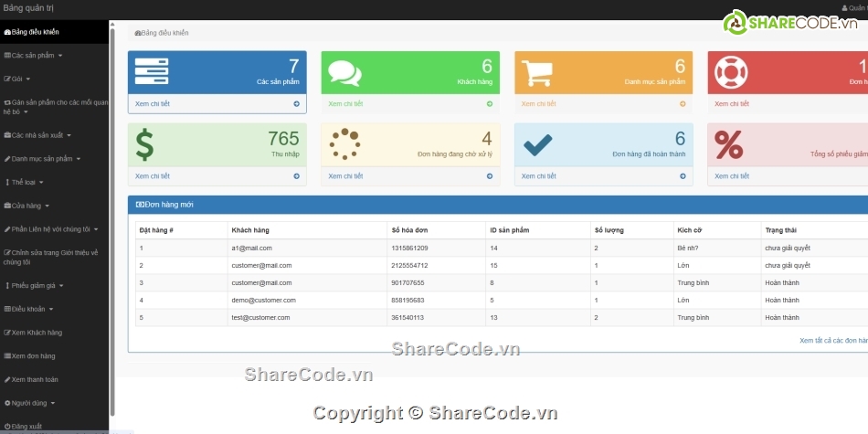The image size is (868, 434).
Task: Expand Gán sản phẩm cho các mối quan hệ menu
Action: (54, 107)
